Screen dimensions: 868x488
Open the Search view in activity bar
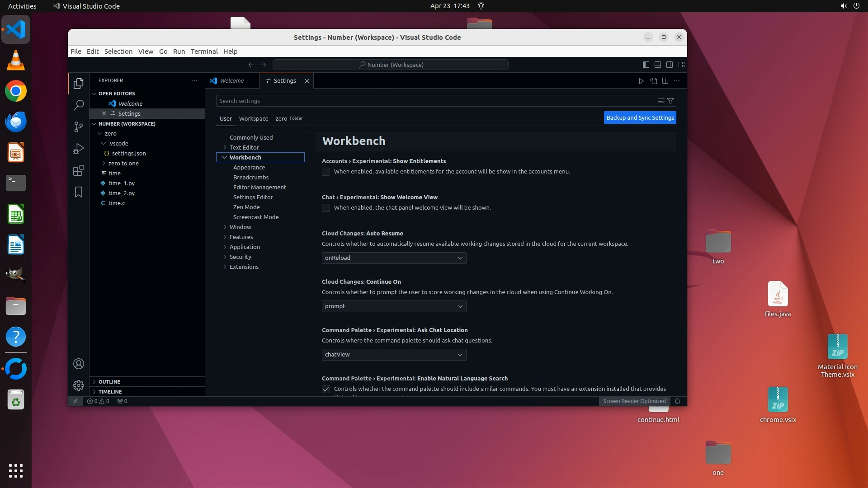[79, 105]
